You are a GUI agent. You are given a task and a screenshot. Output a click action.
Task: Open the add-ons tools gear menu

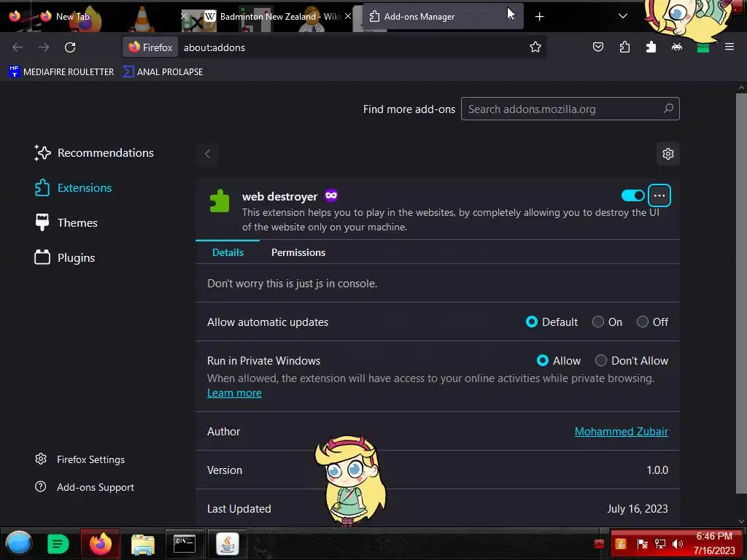click(x=668, y=154)
